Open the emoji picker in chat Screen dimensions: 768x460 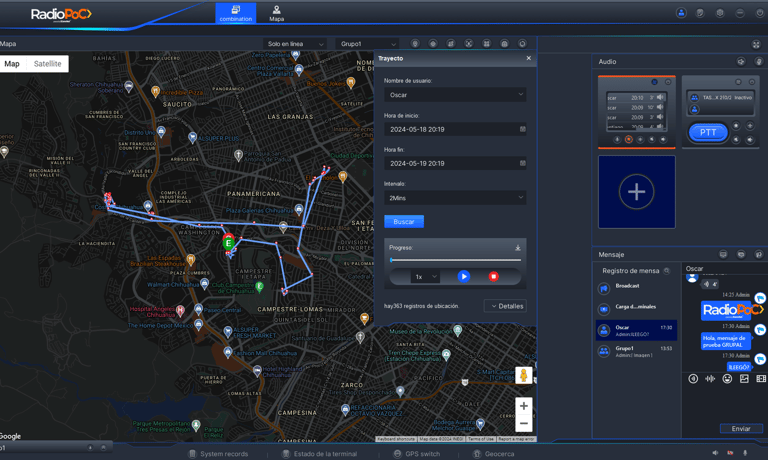tap(727, 379)
